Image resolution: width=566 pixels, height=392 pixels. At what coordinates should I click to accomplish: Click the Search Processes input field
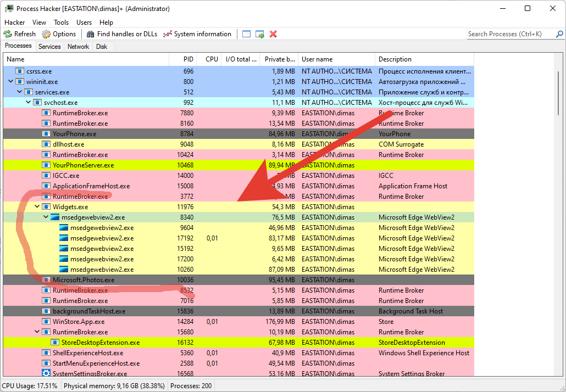click(510, 34)
